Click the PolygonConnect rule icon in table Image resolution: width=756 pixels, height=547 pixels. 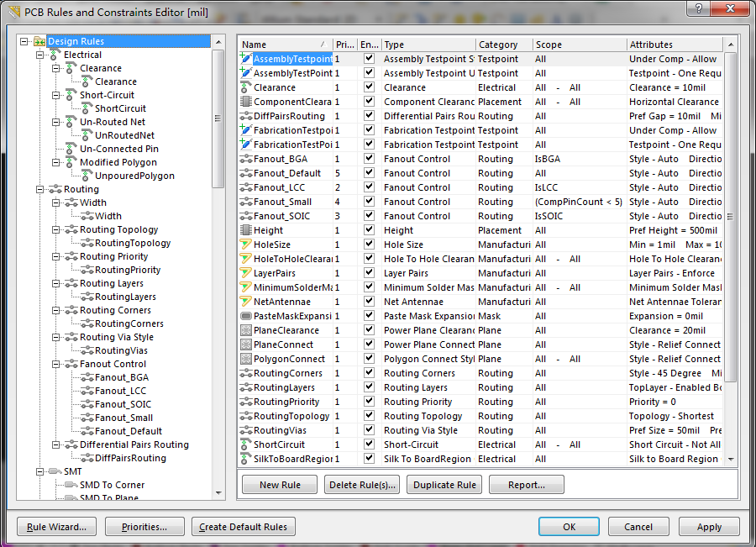point(246,359)
